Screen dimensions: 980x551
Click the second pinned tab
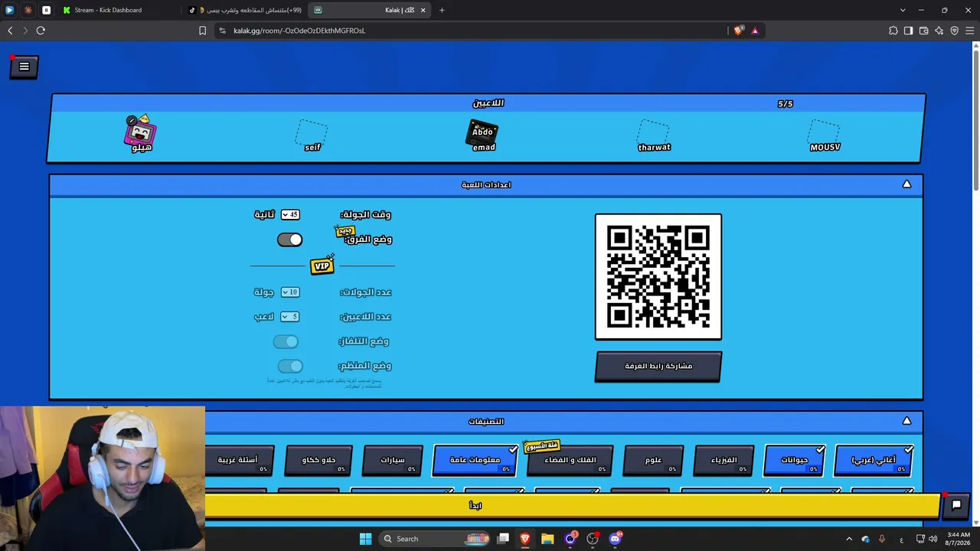point(28,10)
